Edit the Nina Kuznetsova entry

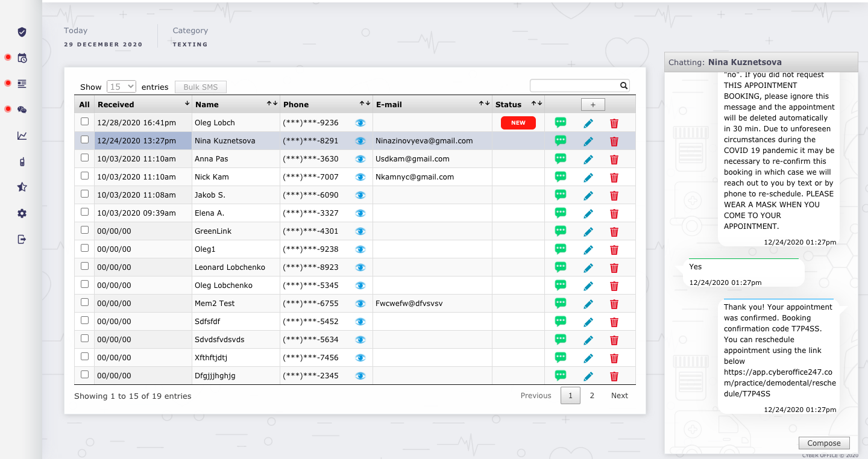point(588,142)
